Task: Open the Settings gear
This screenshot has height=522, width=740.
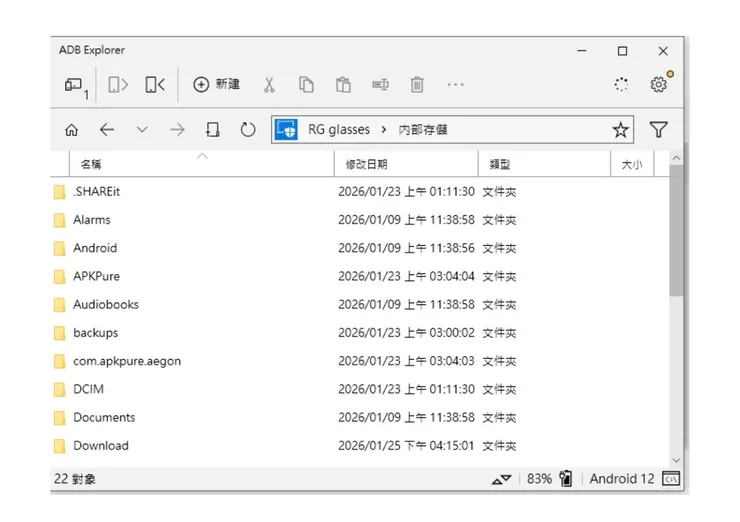Action: tap(659, 85)
